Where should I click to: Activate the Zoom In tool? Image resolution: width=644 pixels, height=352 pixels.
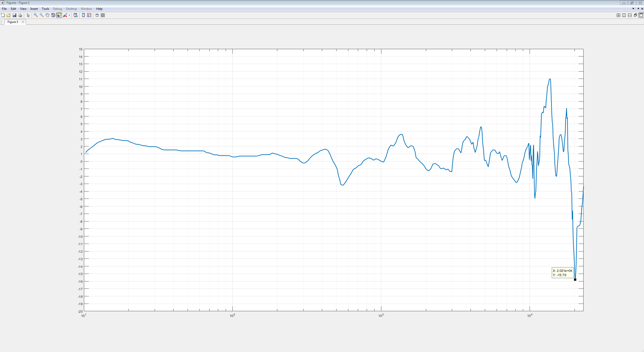click(x=36, y=15)
